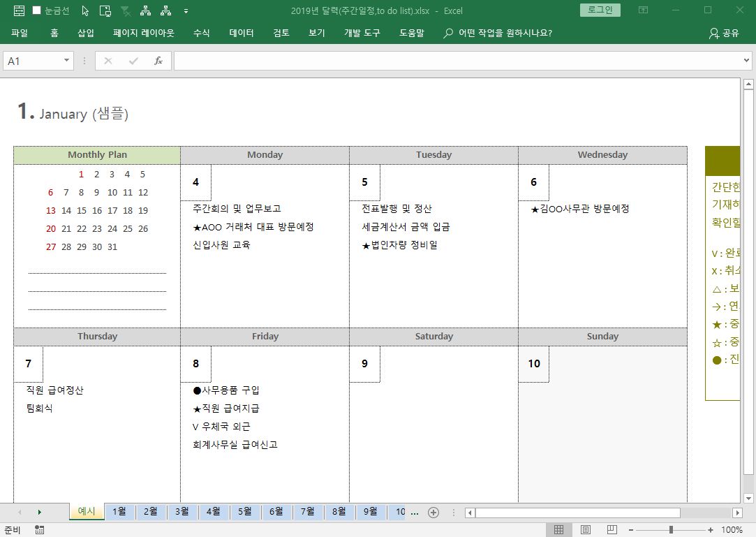The image size is (756, 537).
Task: Switch to the 5월 sheet tab
Action: click(x=245, y=511)
